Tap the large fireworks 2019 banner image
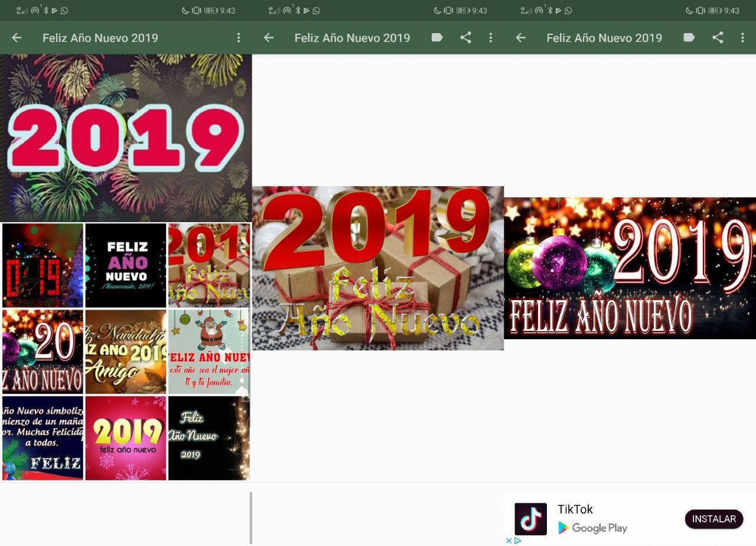Screen dimensions: 756x546 (x=126, y=138)
